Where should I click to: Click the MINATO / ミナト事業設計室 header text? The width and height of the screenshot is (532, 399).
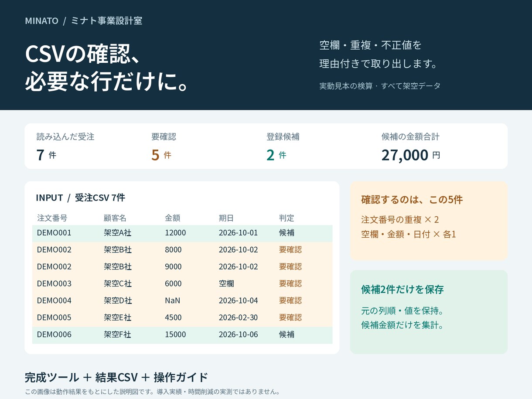[84, 20]
